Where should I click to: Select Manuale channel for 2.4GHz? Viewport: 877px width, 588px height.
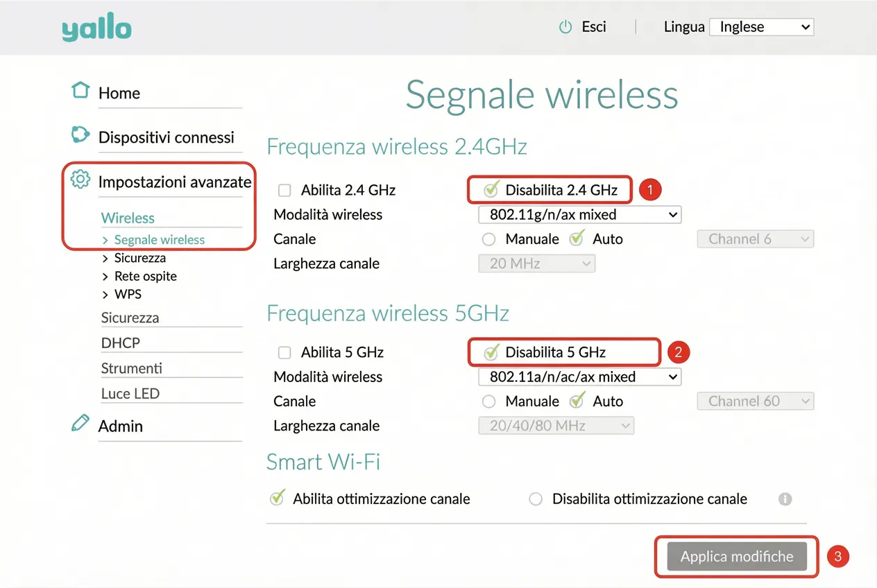coord(489,239)
